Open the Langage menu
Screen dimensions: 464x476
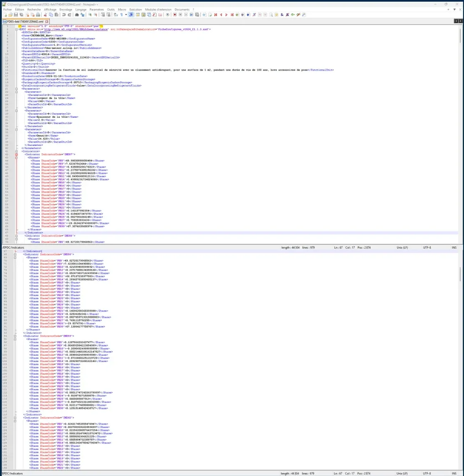click(81, 10)
